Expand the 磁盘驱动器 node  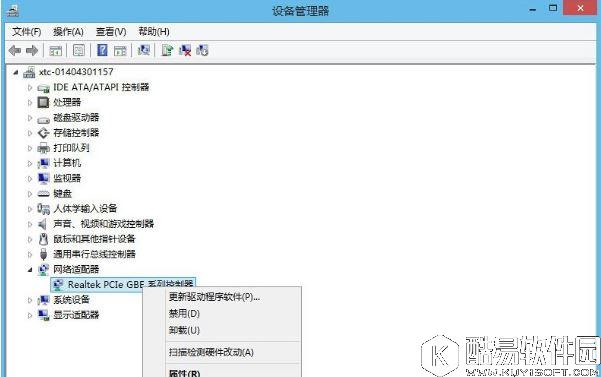(x=30, y=118)
